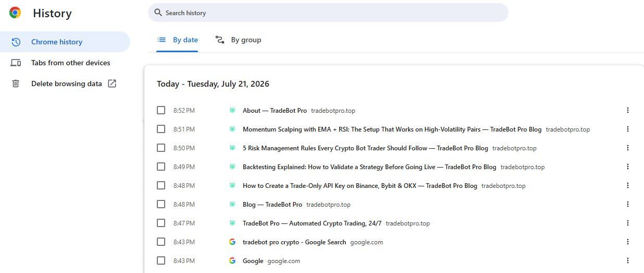Viewport: 644px width, 273px height.
Task: Open more actions for tradebot pro crypto search
Action: [x=628, y=242]
